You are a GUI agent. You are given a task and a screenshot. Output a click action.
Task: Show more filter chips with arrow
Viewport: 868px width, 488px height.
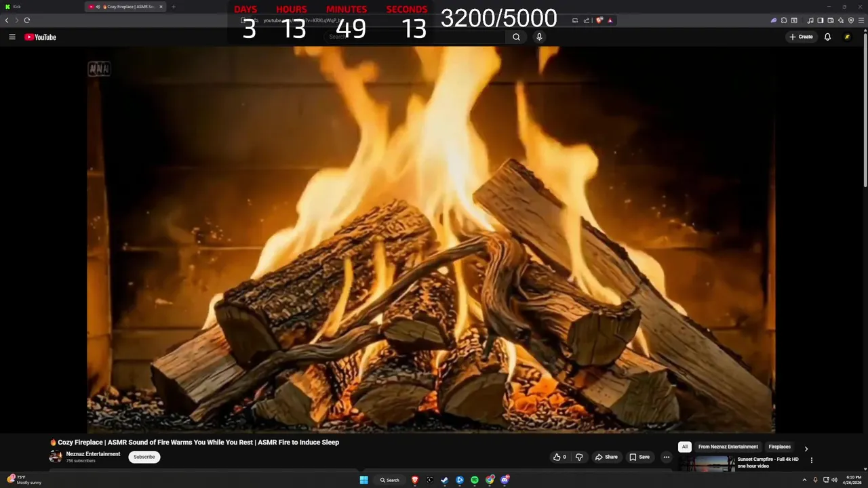806,448
